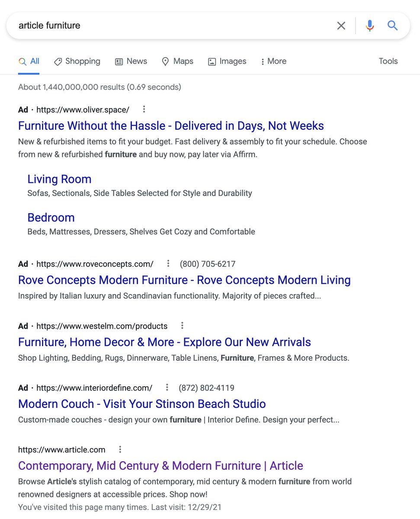Click the https://www.oliver.space/ URL text
420x519 pixels.
[83, 110]
